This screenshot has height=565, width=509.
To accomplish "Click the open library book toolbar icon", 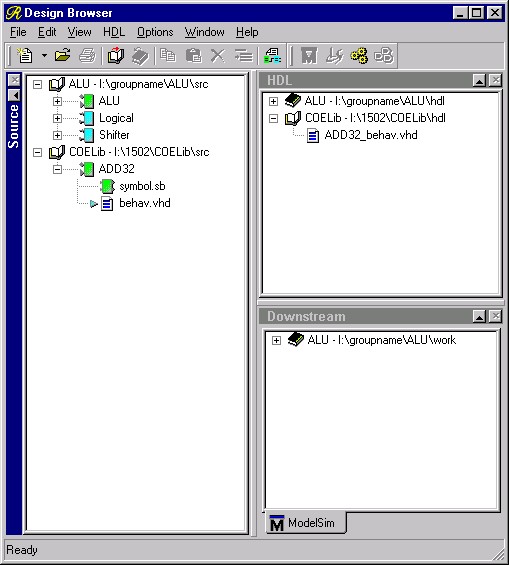I will 116,56.
